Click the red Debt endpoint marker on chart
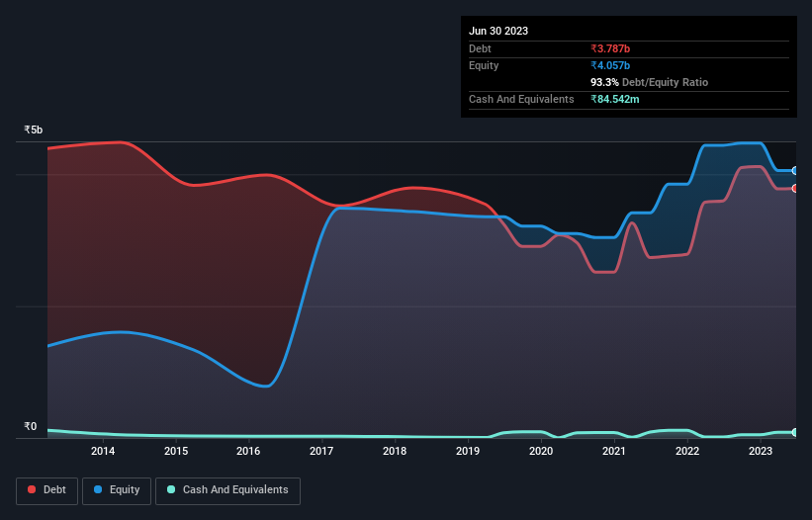Image resolution: width=812 pixels, height=520 pixels. click(795, 189)
